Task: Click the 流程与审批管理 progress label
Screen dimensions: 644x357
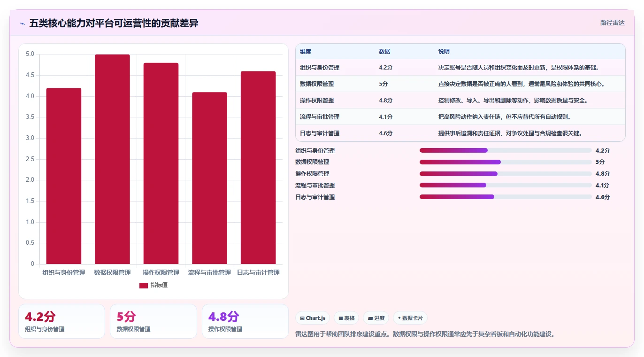Action: click(x=315, y=186)
